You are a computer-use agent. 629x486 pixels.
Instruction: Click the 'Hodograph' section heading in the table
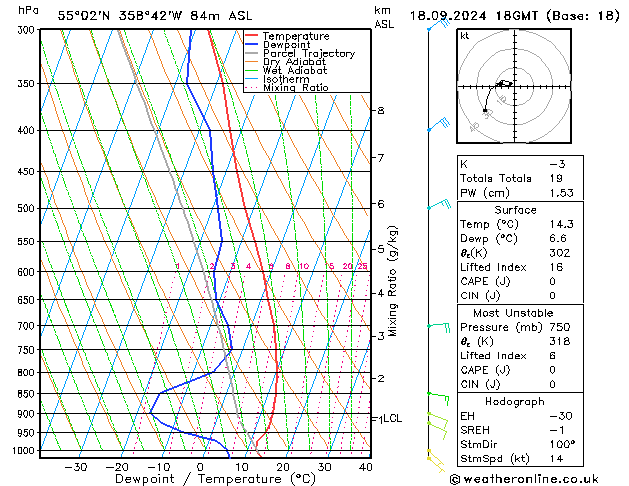click(x=515, y=402)
